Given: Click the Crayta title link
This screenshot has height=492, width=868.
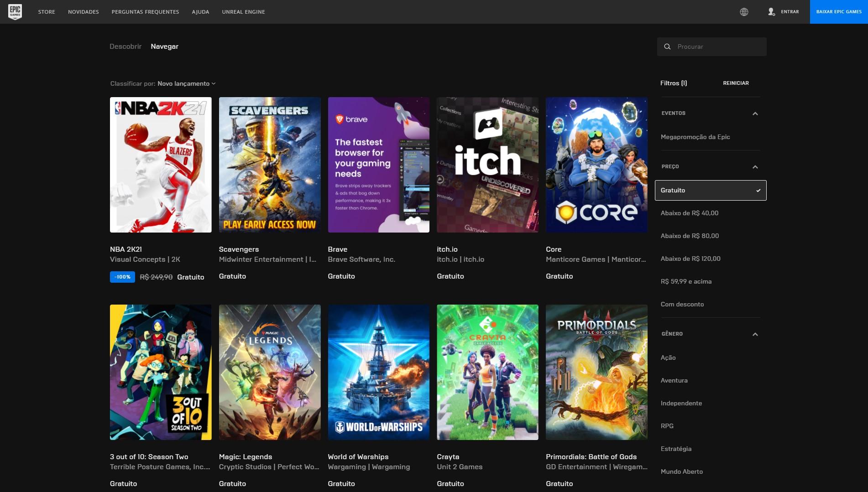Looking at the screenshot, I should pyautogui.click(x=448, y=457).
